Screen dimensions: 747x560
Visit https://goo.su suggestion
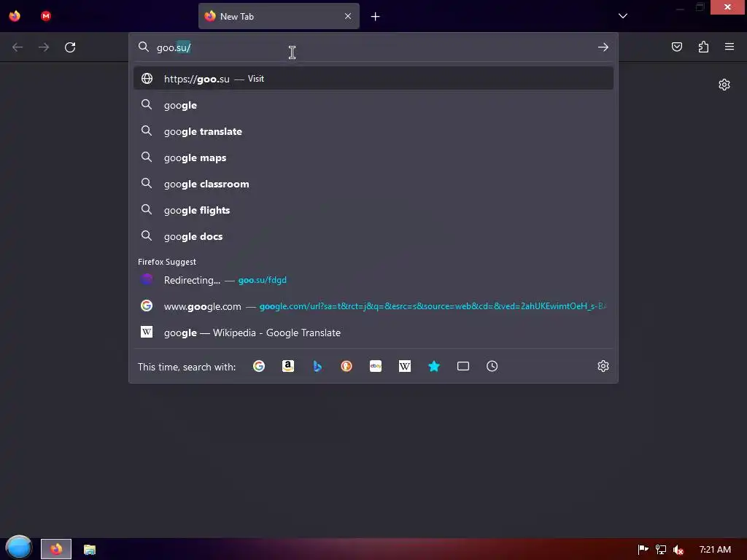point(373,79)
